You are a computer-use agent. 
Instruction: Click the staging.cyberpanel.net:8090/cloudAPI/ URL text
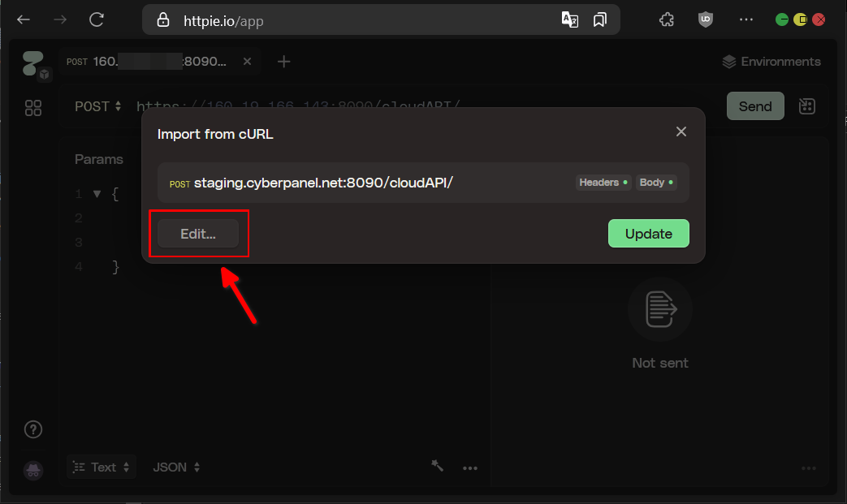pos(323,183)
